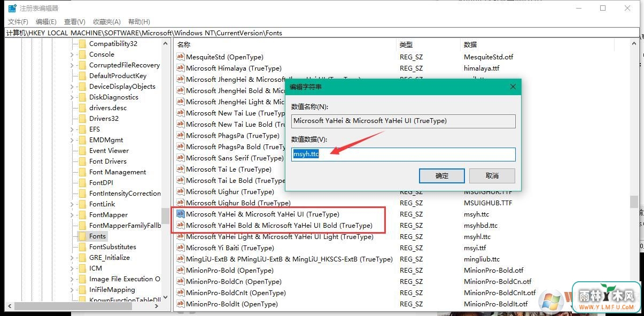The image size is (644, 316).
Task: Click the string icon beside Microsoft PhagsPa (TrueType)
Action: point(181,136)
